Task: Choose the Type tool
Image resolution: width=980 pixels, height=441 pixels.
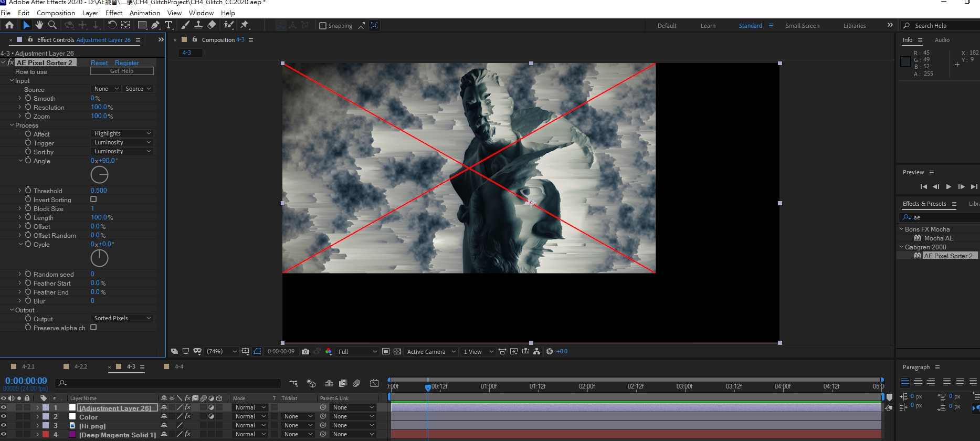Action: point(168,25)
